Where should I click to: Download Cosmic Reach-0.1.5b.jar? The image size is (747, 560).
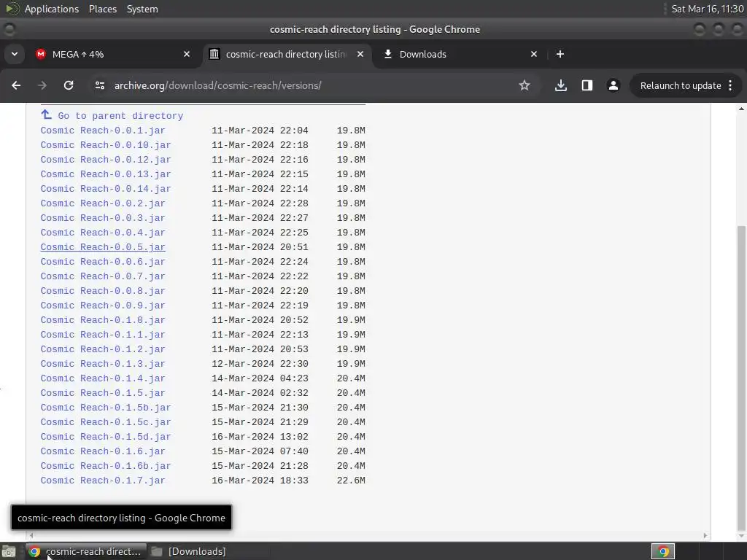(x=105, y=407)
